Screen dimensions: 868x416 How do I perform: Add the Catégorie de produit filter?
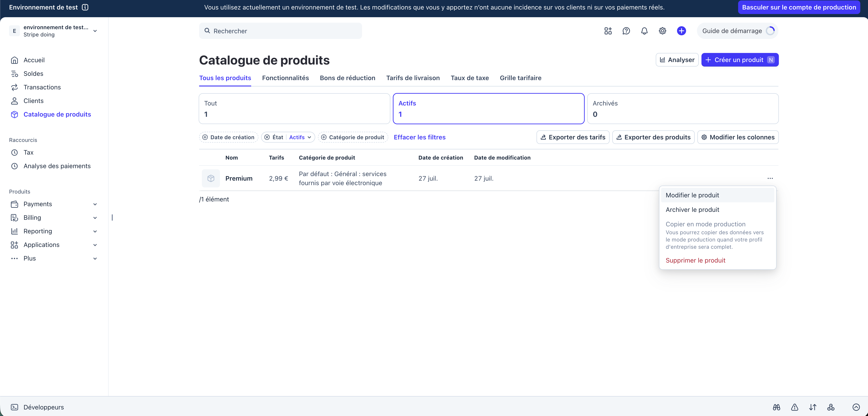point(353,137)
